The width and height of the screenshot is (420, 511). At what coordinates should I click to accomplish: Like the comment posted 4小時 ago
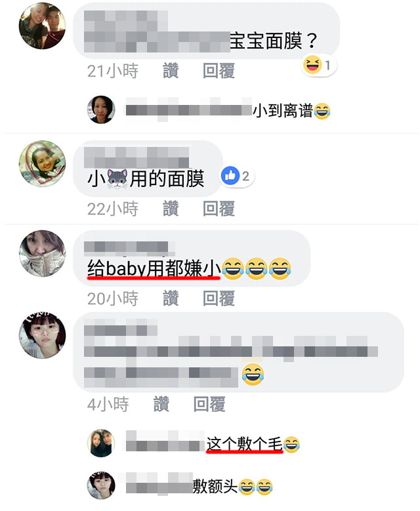point(161,404)
